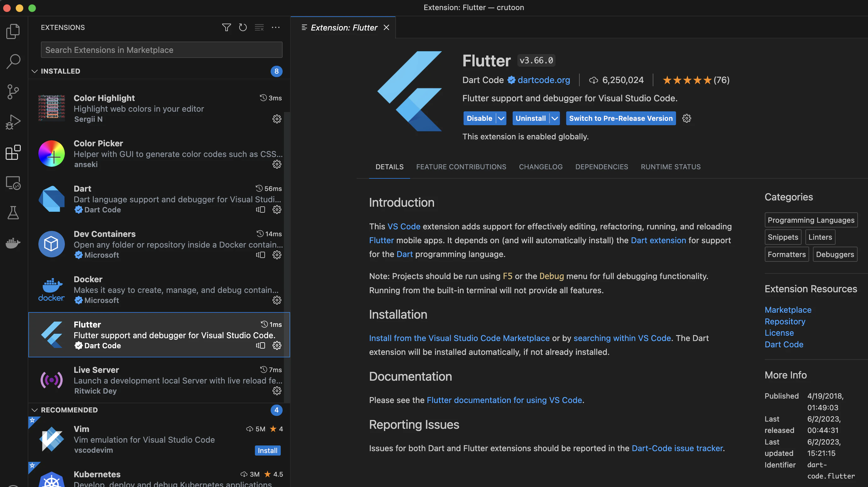Open the Dart-Code issue tracker link
The height and width of the screenshot is (487, 868).
[x=677, y=448]
